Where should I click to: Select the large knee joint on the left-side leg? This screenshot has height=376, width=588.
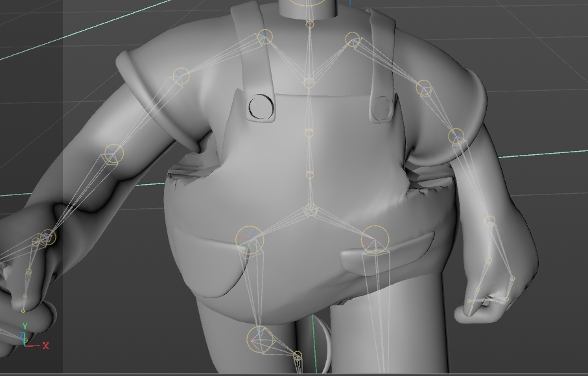[x=260, y=340]
